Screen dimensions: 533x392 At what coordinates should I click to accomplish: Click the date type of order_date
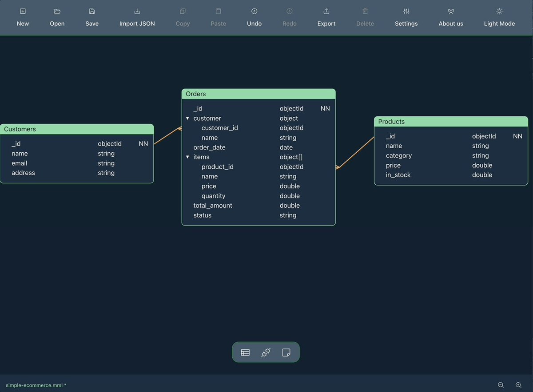coord(286,147)
